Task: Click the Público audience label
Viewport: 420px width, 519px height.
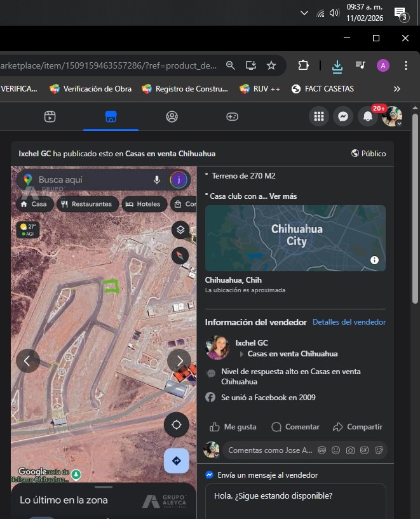Action: coord(369,154)
